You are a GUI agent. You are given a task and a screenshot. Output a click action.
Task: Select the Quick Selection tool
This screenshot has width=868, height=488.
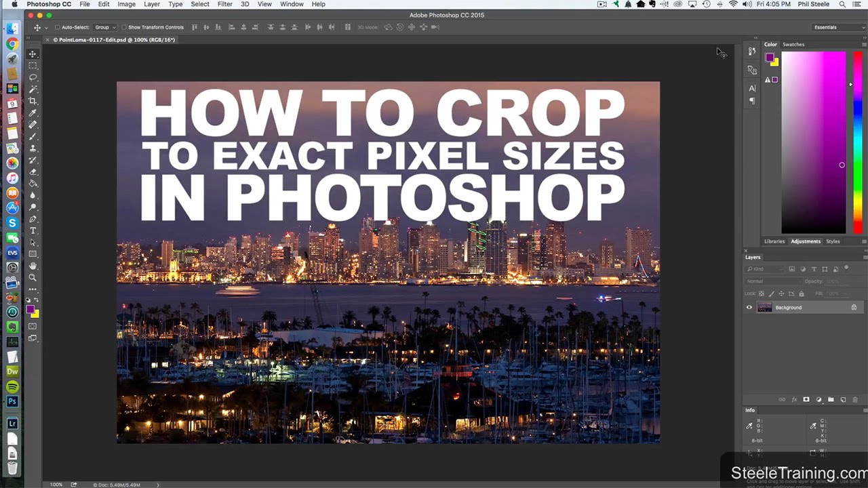(x=33, y=89)
